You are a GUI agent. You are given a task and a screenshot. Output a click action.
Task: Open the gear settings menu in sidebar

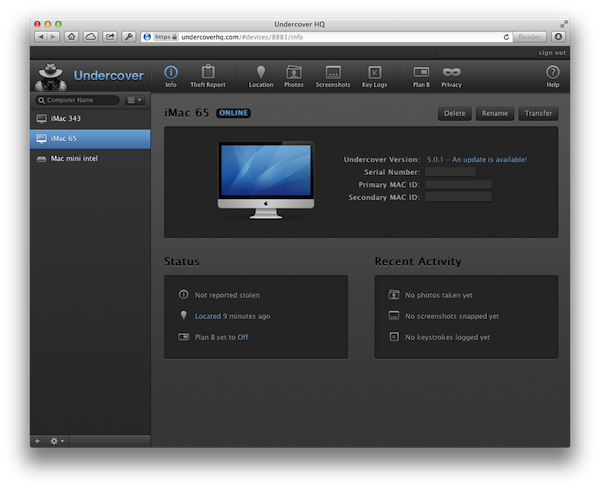(57, 441)
